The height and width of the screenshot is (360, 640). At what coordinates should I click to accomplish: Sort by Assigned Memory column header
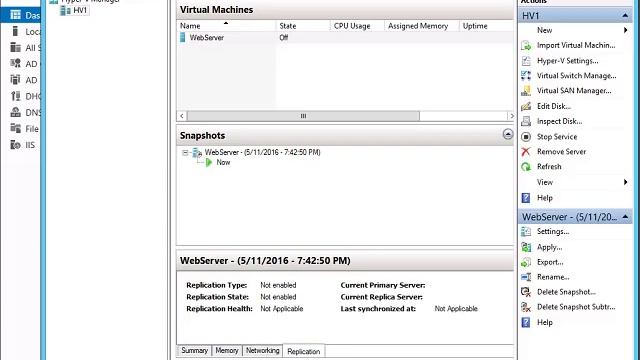point(422,26)
